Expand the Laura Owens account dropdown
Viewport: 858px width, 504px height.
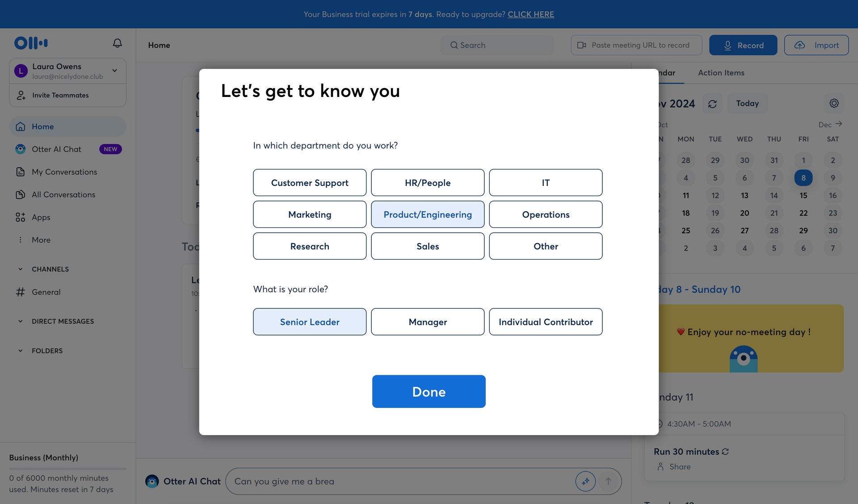[x=114, y=71]
